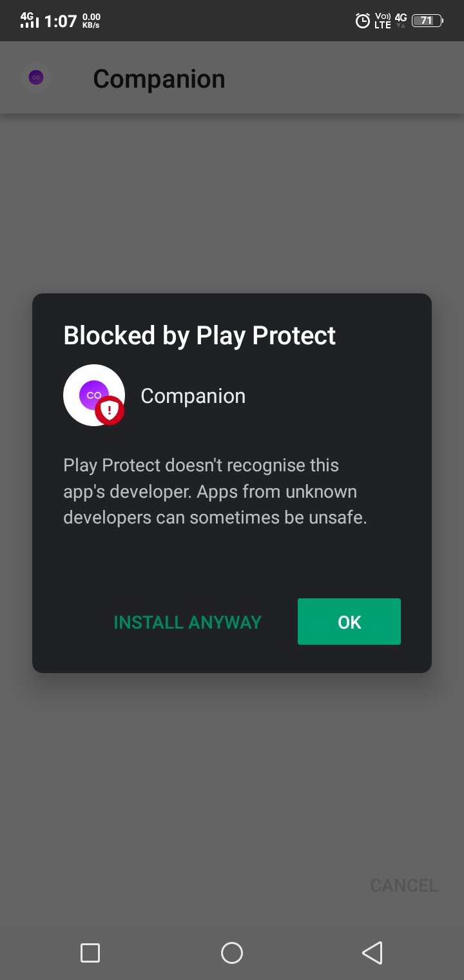This screenshot has height=980, width=464.
Task: Tap the Companion label next to the app icon
Action: [x=193, y=395]
